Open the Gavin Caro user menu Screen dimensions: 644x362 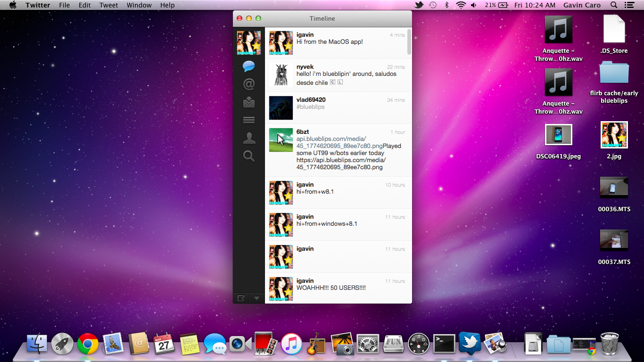(x=582, y=5)
